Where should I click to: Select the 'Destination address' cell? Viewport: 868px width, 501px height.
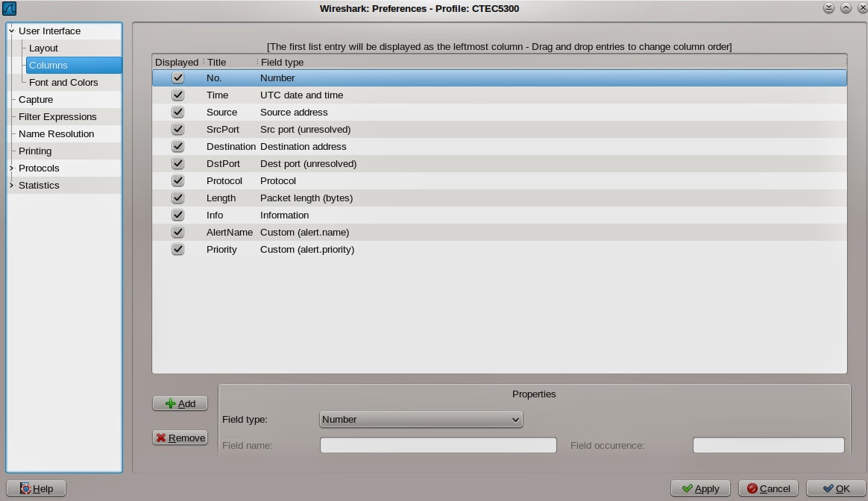tap(304, 147)
